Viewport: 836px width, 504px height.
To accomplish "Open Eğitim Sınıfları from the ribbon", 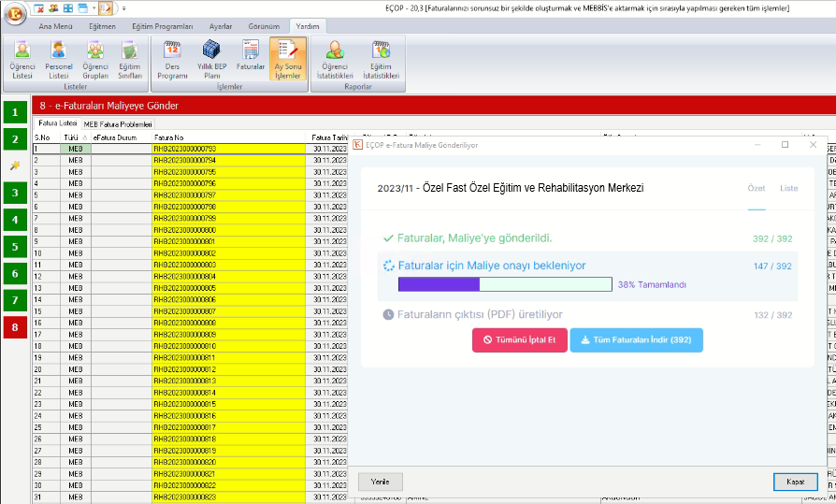I will click(x=130, y=60).
